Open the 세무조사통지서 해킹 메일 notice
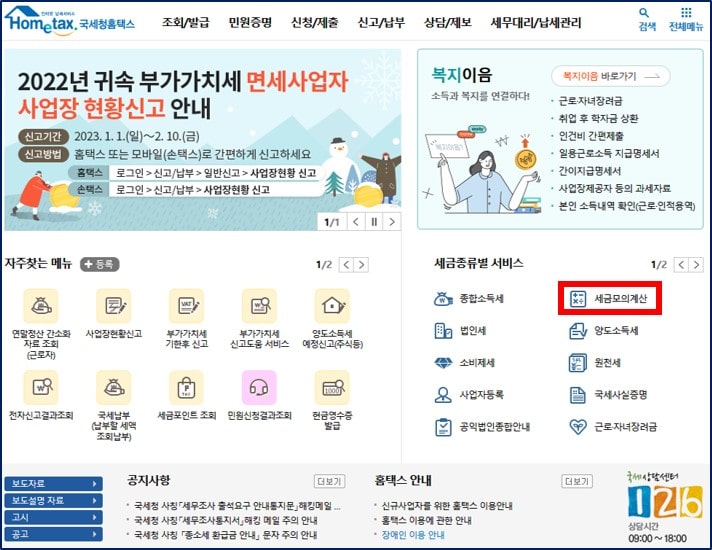 (x=226, y=520)
